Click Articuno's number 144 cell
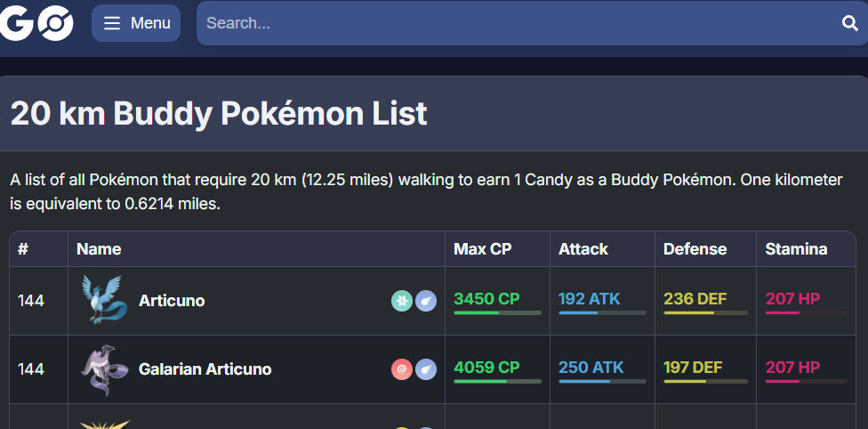Image resolution: width=868 pixels, height=429 pixels. pyautogui.click(x=39, y=301)
